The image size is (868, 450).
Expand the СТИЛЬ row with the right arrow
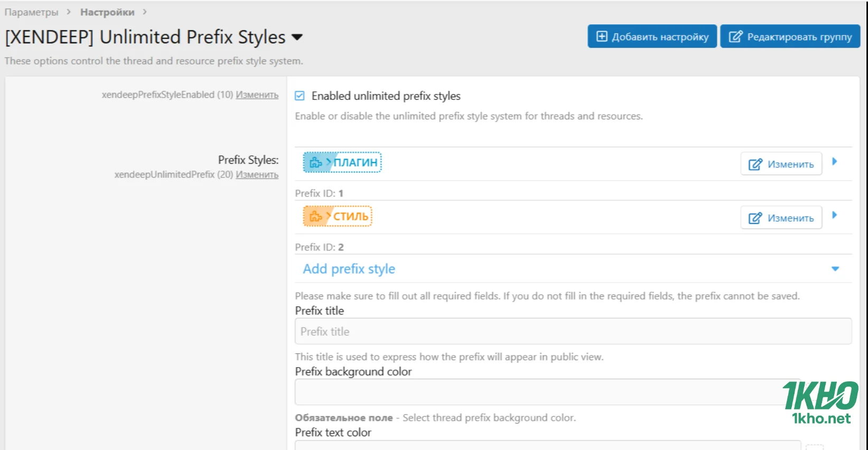click(x=835, y=215)
